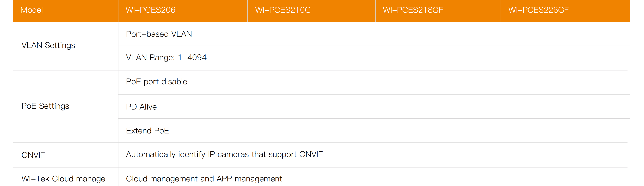Click the 1–4094 range value
This screenshot has width=644, height=186.
coord(192,58)
